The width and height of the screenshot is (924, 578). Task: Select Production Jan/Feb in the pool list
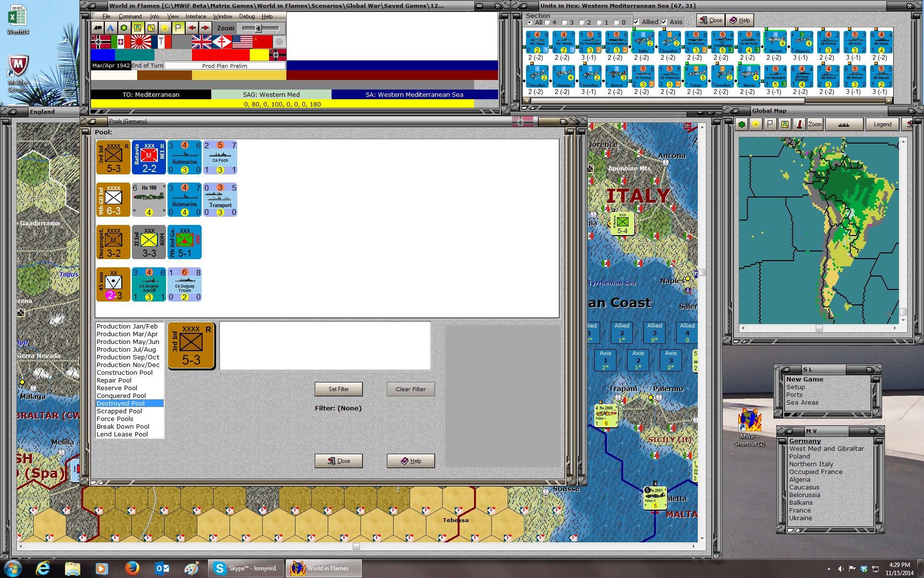point(127,326)
